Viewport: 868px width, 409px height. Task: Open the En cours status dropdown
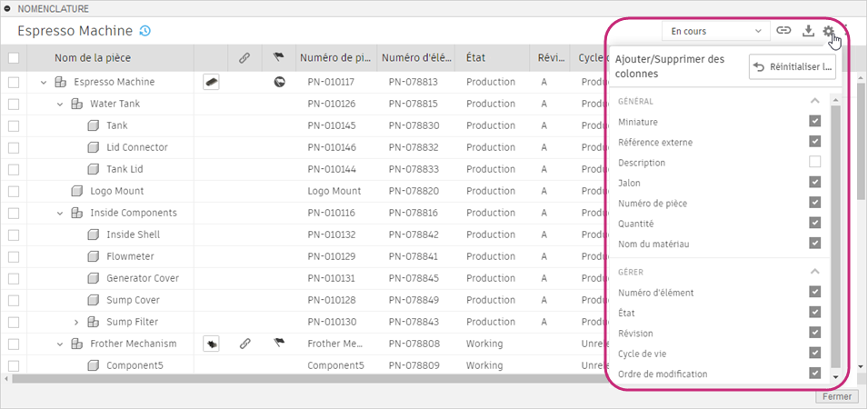pyautogui.click(x=715, y=31)
